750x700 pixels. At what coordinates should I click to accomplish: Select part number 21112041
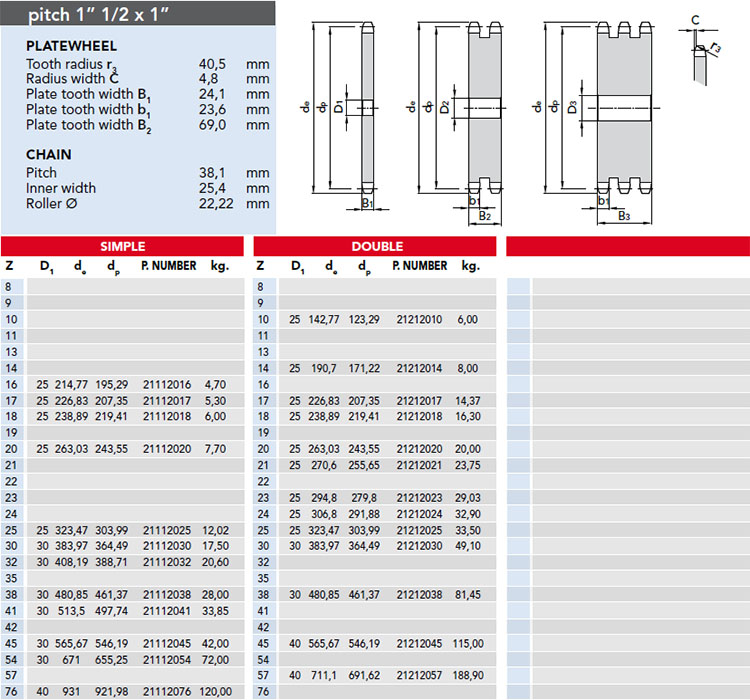(x=167, y=611)
